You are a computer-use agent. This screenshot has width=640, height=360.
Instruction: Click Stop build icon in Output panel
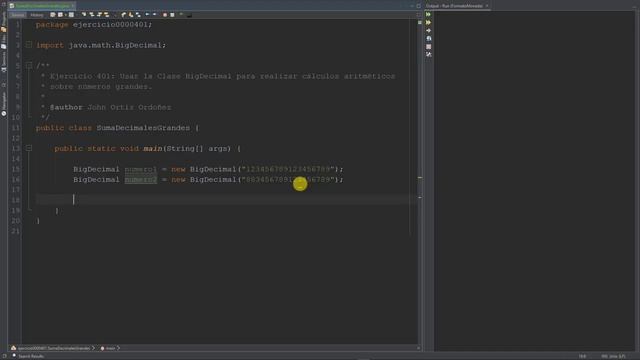[x=429, y=47]
